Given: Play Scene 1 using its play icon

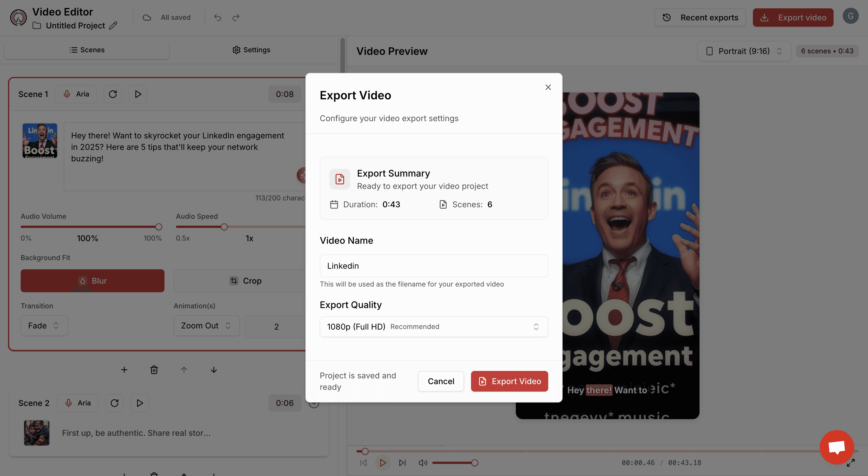Looking at the screenshot, I should pos(138,94).
